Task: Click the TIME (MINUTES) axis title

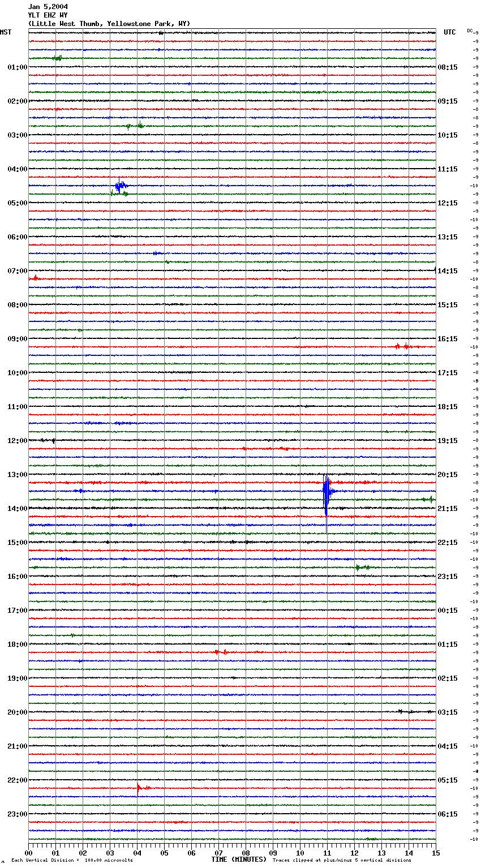Action: click(239, 860)
